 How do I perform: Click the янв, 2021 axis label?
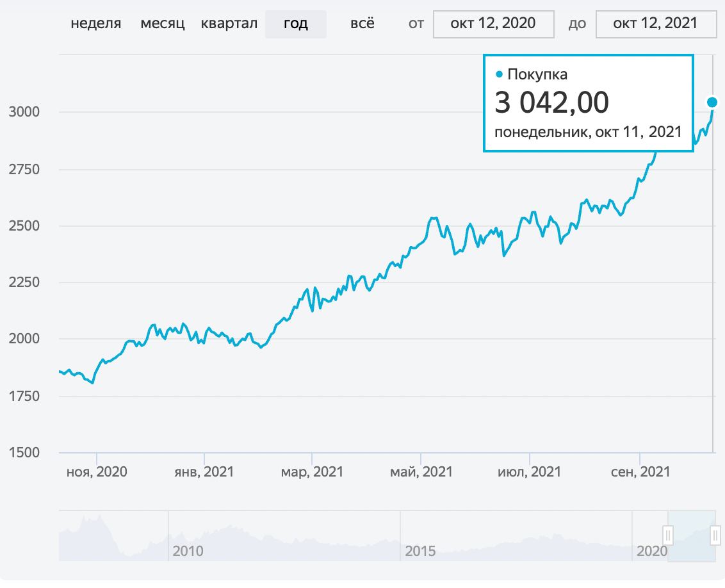(x=204, y=472)
